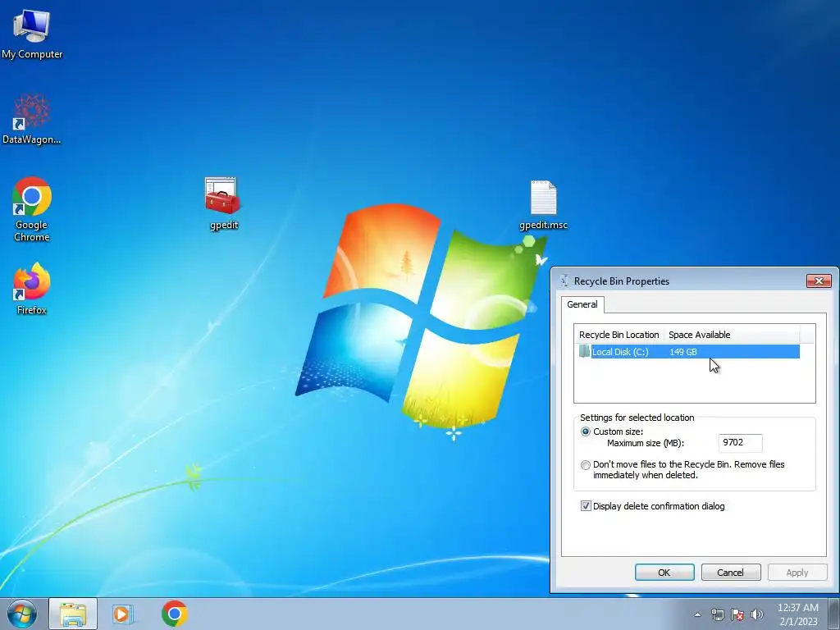Toggle Display delete confirmation dialog checkbox
This screenshot has height=630, width=840.
coord(586,506)
